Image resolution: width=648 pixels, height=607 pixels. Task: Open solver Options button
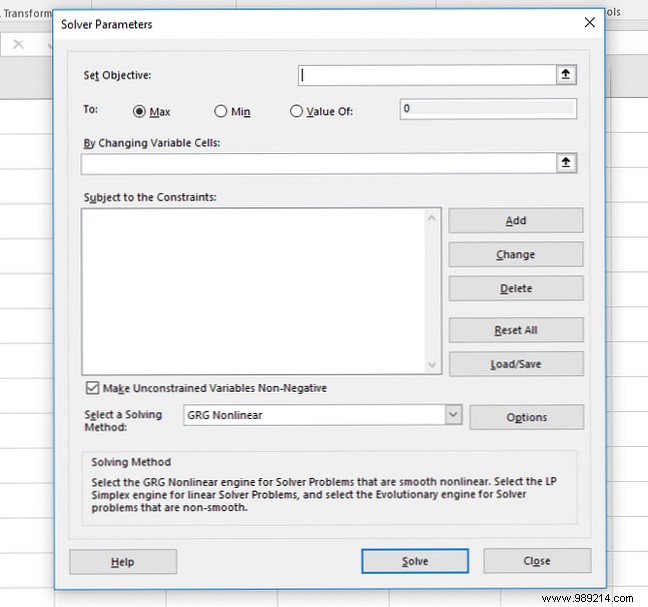pyautogui.click(x=526, y=417)
